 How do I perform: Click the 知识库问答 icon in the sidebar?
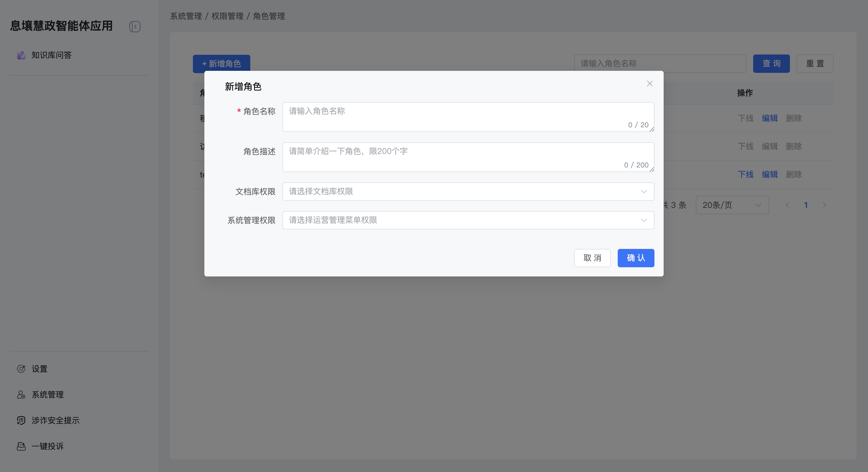pyautogui.click(x=21, y=55)
